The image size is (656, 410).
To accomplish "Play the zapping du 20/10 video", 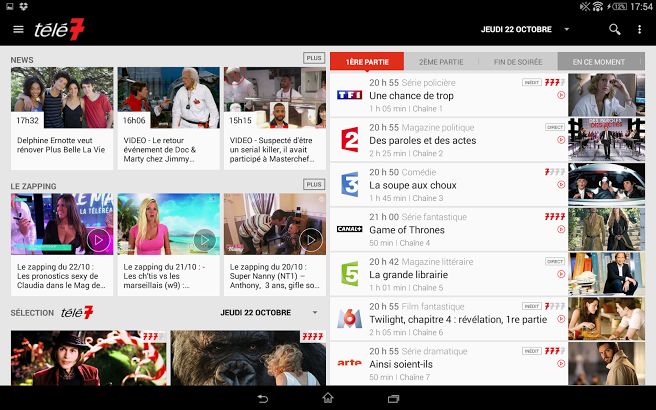I will (311, 240).
